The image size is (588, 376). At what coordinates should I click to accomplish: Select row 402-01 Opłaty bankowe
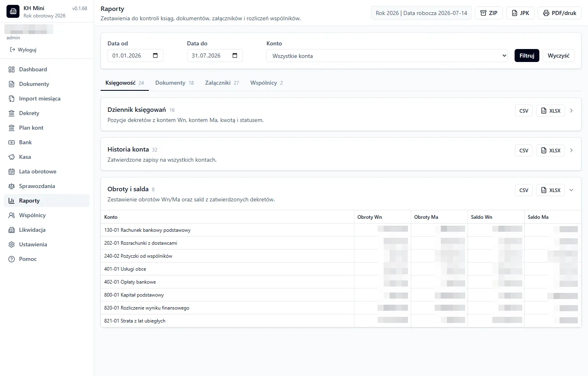point(341,282)
